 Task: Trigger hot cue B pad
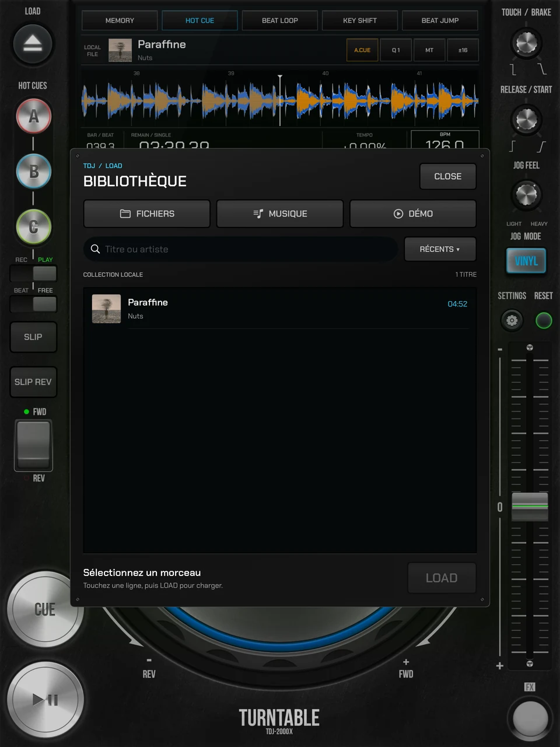[33, 172]
